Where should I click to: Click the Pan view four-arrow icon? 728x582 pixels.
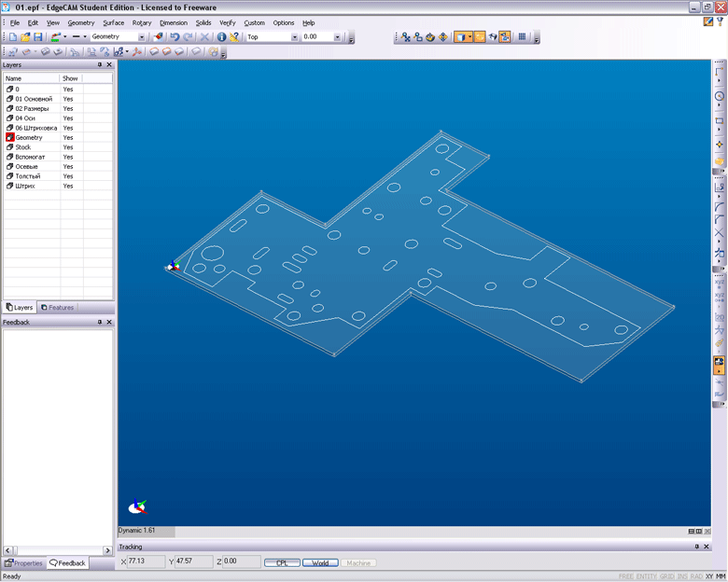click(443, 37)
